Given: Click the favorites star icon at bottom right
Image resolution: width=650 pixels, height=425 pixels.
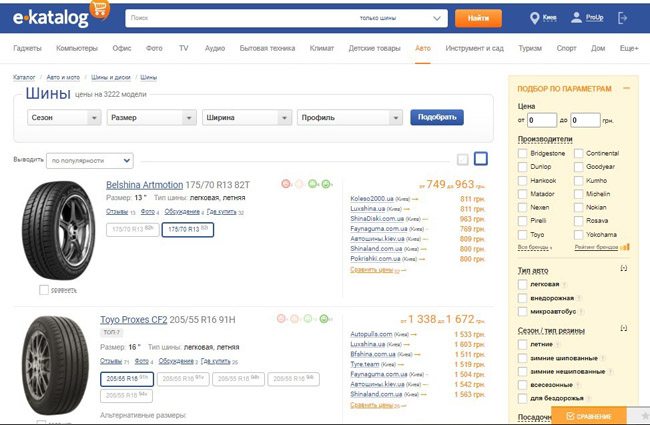Looking at the screenshot, I should [645, 416].
